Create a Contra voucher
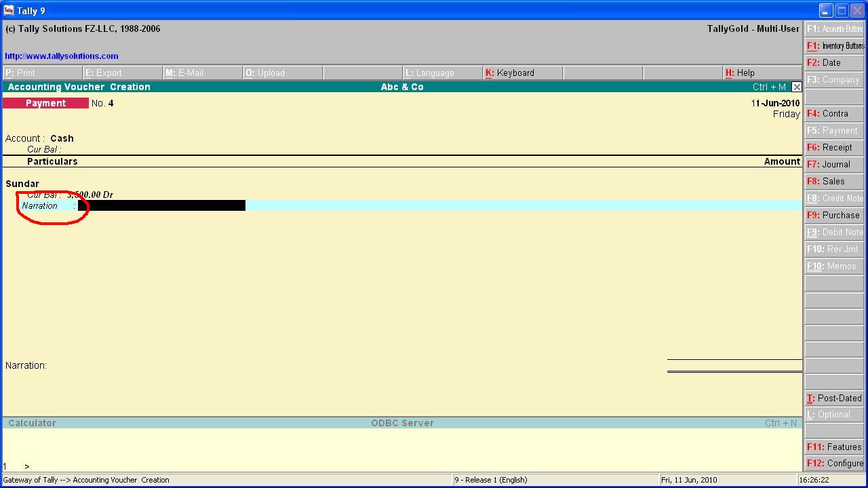Image resolution: width=868 pixels, height=488 pixels. [833, 113]
